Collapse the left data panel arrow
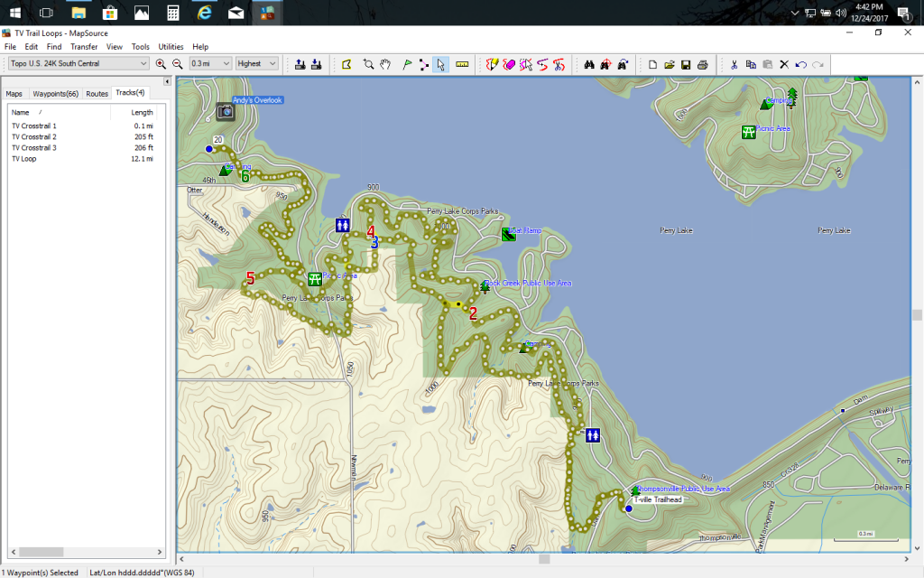This screenshot has width=924, height=578. 167,81
